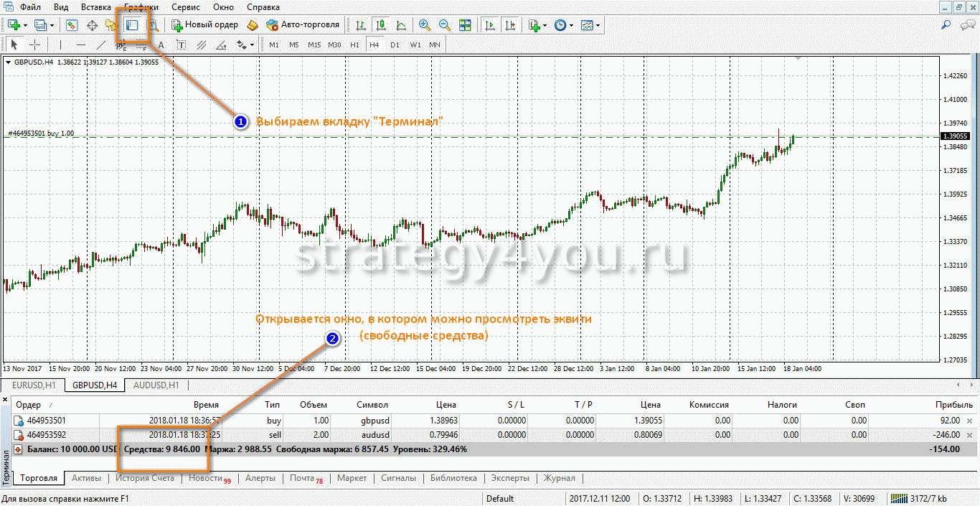Toggle Auto-trading button

(302, 25)
